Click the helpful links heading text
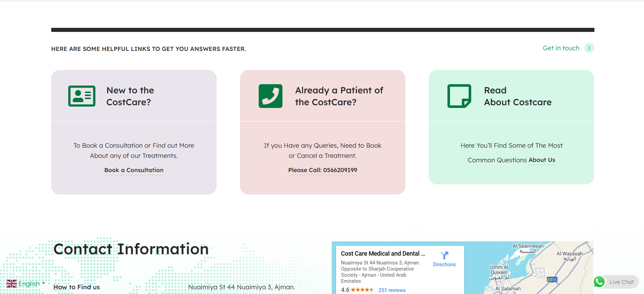 pos(149,49)
